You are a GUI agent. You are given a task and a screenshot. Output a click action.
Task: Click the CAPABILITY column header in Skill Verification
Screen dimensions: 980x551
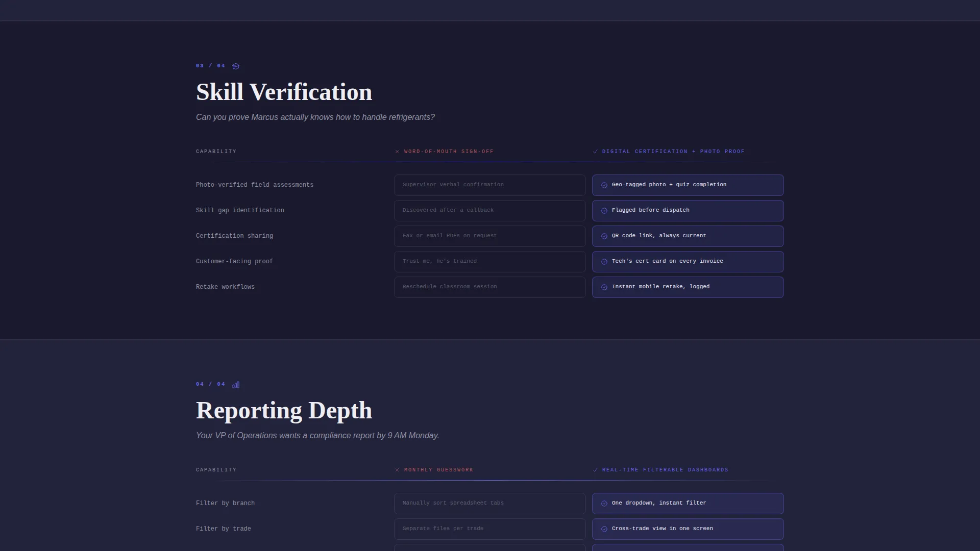[216, 152]
